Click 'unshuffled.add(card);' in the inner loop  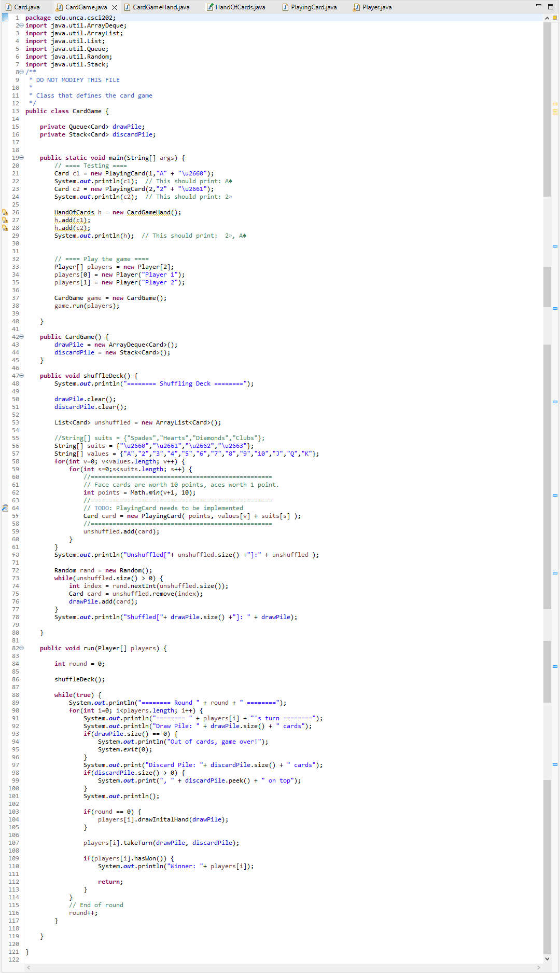[x=121, y=531]
